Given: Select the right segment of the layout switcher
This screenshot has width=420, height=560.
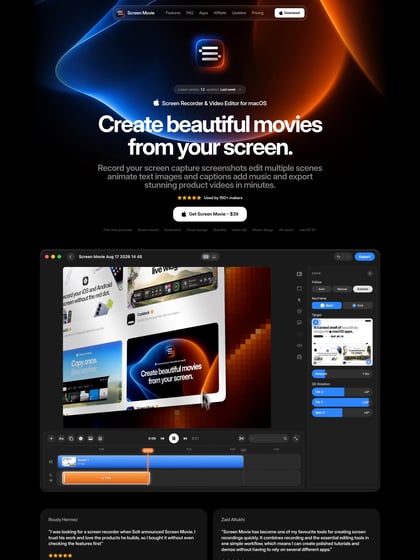Looking at the screenshot, I should pyautogui.click(x=214, y=256).
